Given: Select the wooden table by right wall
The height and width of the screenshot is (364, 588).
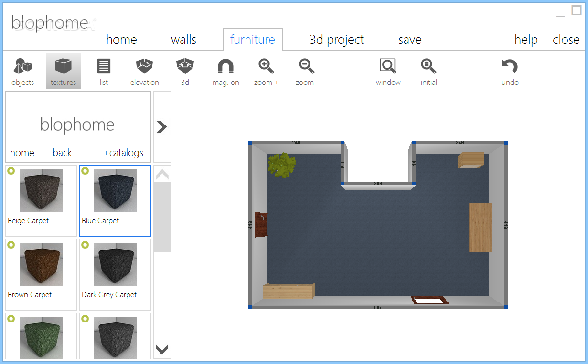Looking at the screenshot, I should (x=480, y=227).
